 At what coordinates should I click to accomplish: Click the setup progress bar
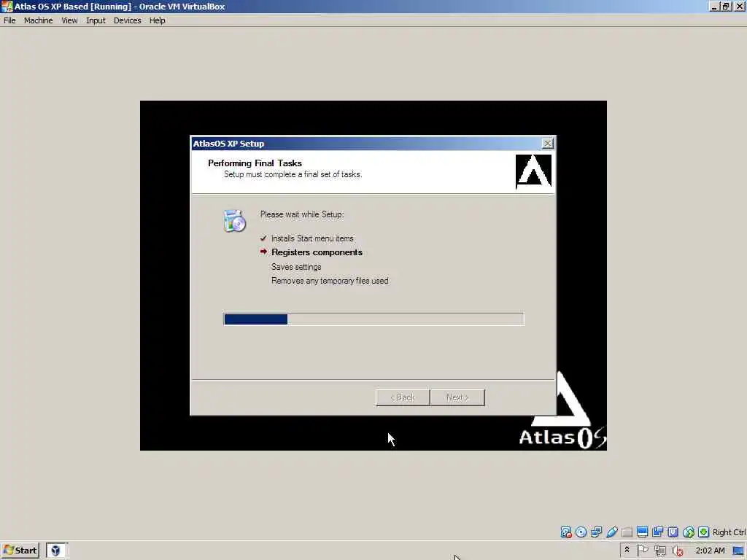pos(373,319)
